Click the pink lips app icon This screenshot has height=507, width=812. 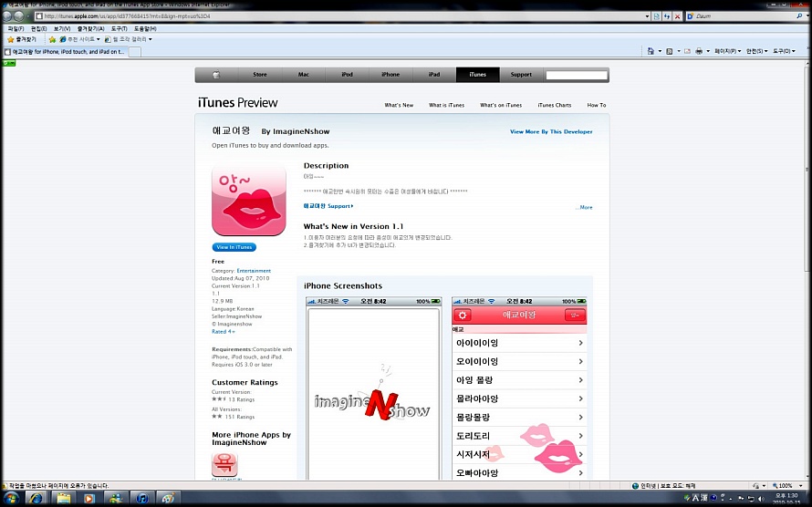[x=248, y=201]
